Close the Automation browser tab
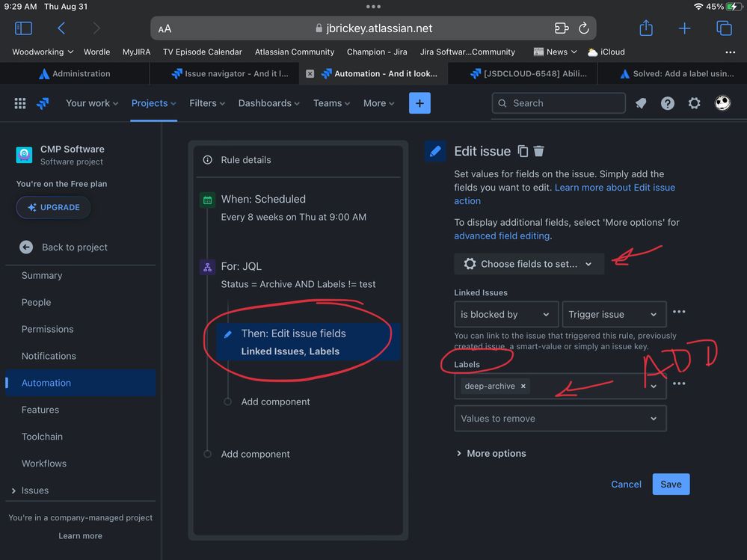This screenshot has height=560, width=747. 310,74
